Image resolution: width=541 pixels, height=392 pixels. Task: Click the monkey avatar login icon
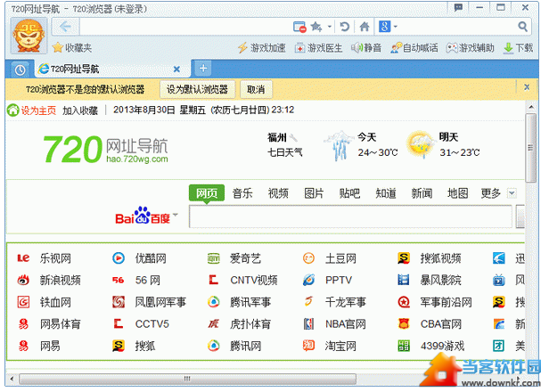29,37
